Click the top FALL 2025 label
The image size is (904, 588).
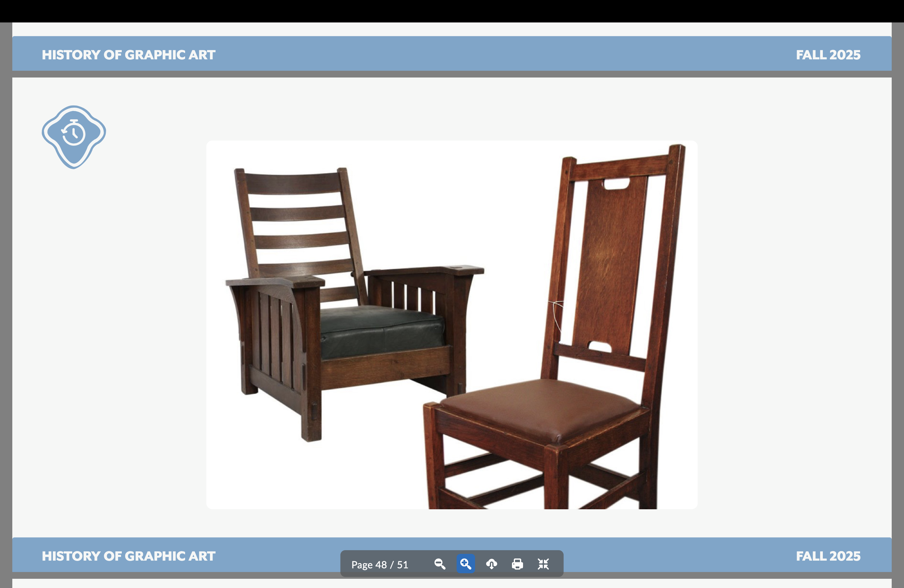[x=828, y=55]
